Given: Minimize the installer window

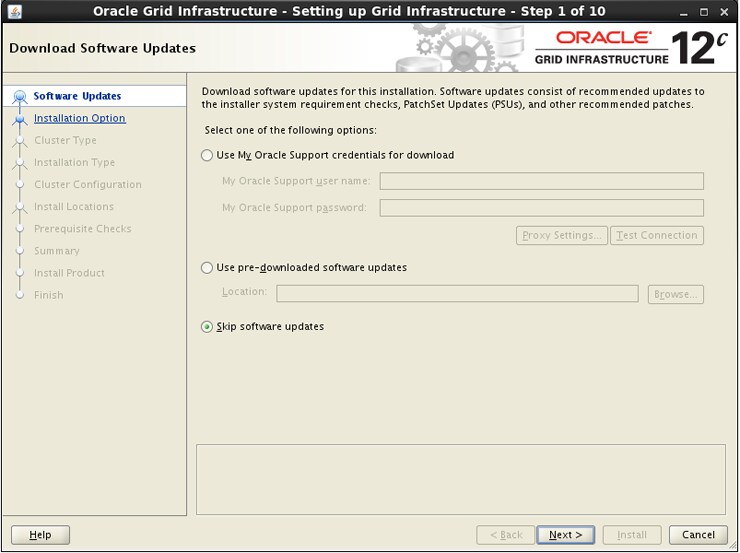Looking at the screenshot, I should coord(684,12).
